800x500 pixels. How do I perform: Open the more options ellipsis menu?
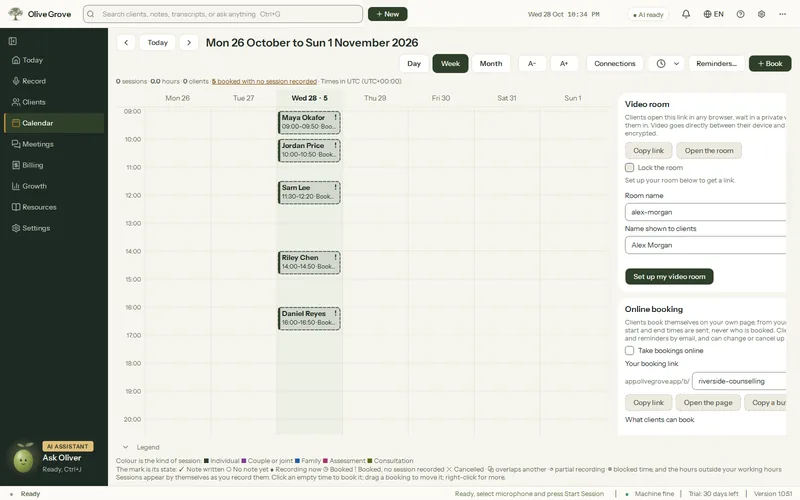(x=783, y=14)
